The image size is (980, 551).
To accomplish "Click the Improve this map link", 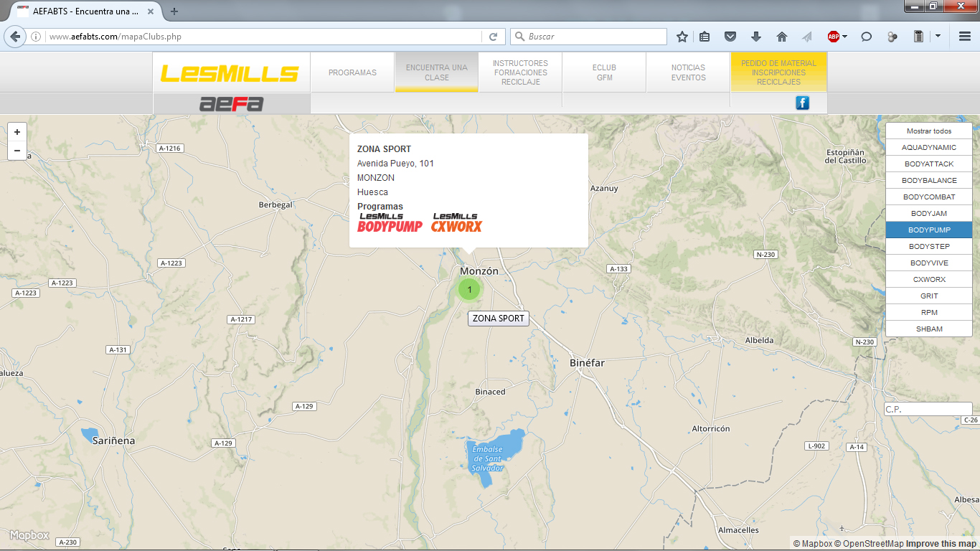I will pos(941,544).
